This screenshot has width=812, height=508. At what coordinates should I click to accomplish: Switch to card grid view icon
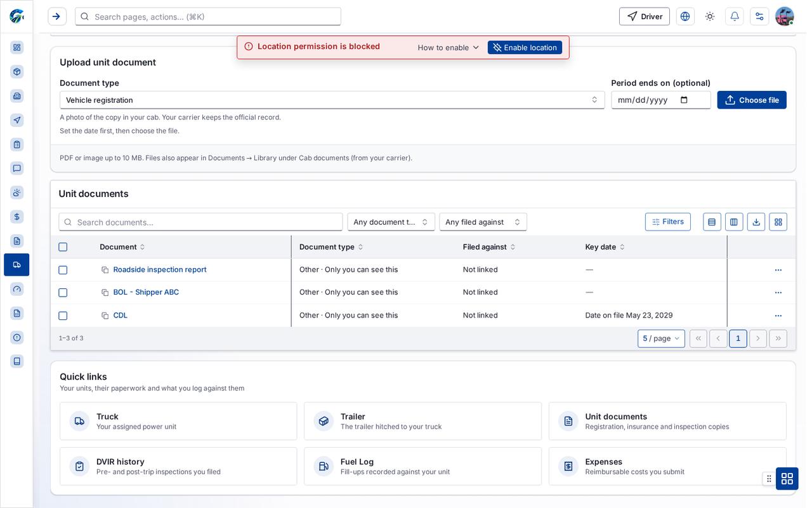778,222
